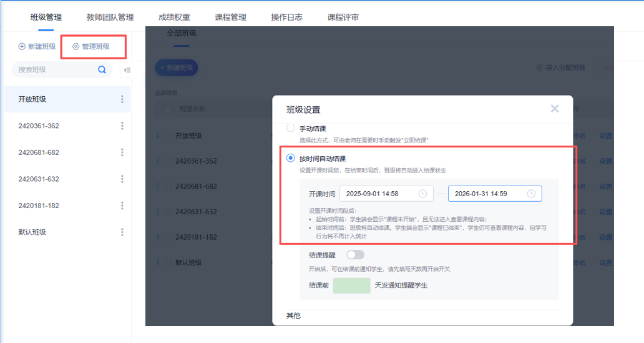
Task: Check the 2420361-362 row checkbox
Action: tap(168, 161)
